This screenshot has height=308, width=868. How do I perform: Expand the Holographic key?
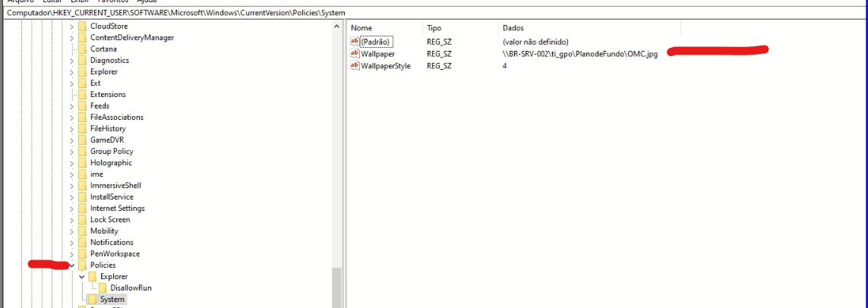pos(72,162)
